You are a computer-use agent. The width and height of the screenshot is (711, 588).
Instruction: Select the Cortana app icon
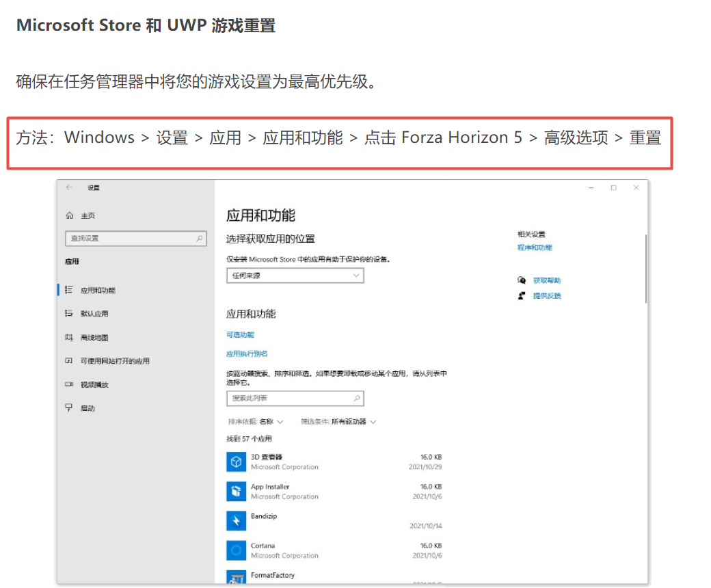point(237,550)
